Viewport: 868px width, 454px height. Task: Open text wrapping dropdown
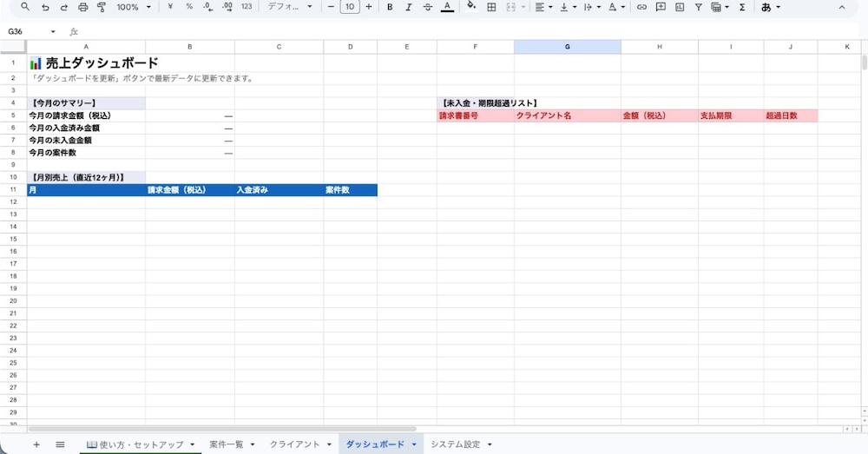[x=592, y=7]
